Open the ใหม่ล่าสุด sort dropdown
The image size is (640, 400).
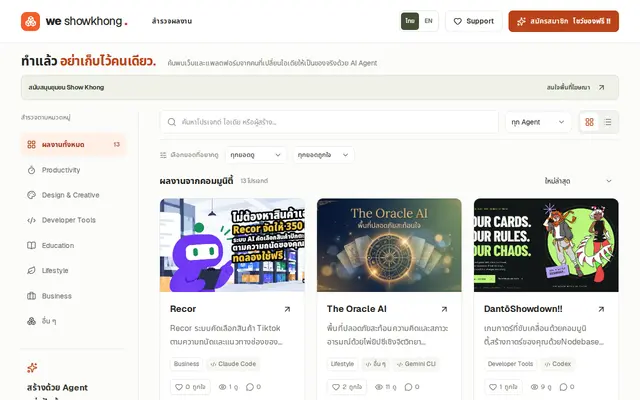[578, 181]
